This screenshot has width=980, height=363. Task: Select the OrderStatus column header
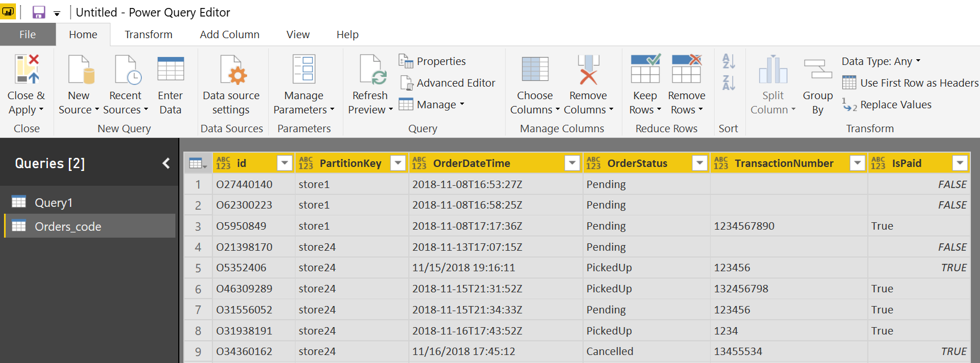click(x=637, y=164)
